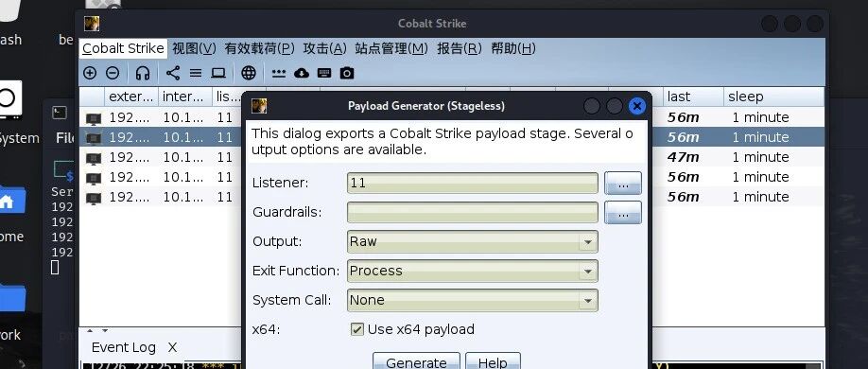The width and height of the screenshot is (868, 369).
Task: Switch to target table laptop icon
Action: (x=218, y=73)
